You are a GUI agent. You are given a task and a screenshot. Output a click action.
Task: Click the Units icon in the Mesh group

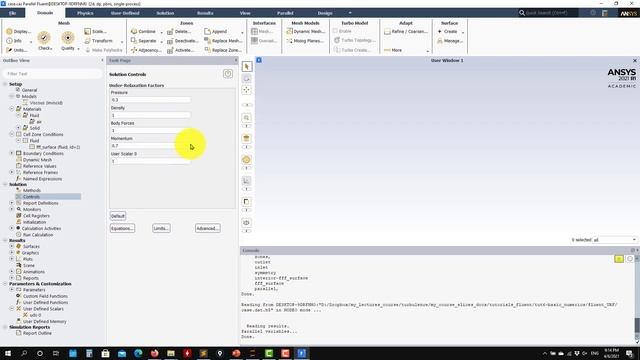click(x=9, y=50)
